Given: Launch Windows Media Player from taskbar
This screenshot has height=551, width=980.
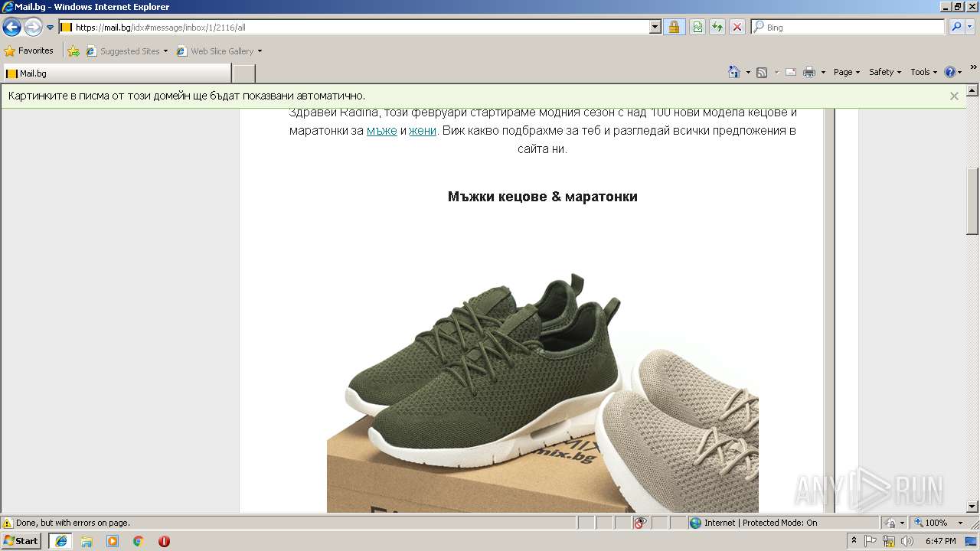Looking at the screenshot, I should [113, 541].
